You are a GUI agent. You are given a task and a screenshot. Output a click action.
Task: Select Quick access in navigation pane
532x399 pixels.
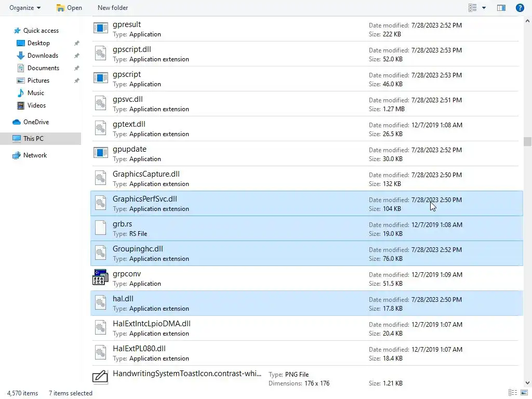coord(41,31)
